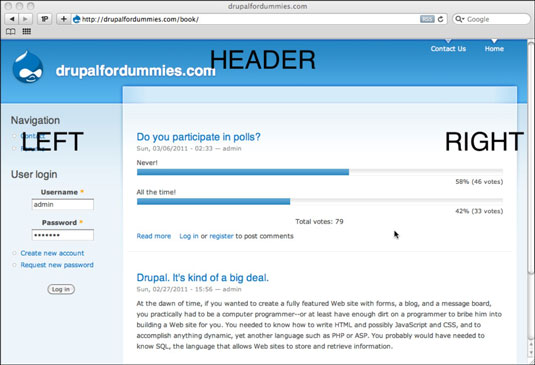Open the Google search magnifier dropdown
The width and height of the screenshot is (535, 365).
tap(460, 19)
